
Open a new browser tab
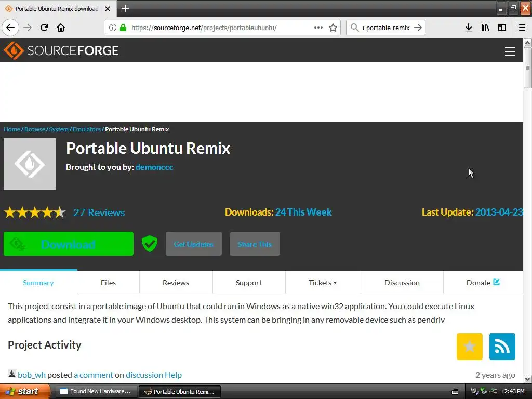[125, 8]
